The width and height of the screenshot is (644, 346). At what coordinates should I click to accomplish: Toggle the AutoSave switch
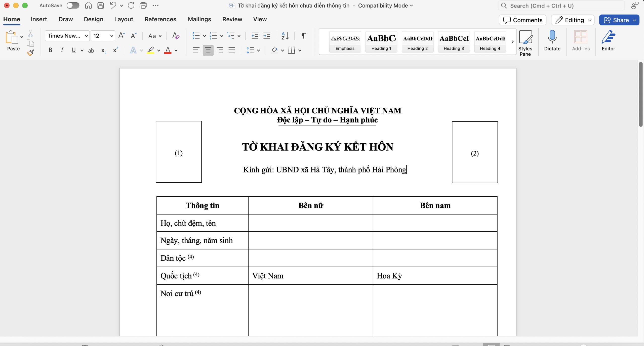(73, 6)
